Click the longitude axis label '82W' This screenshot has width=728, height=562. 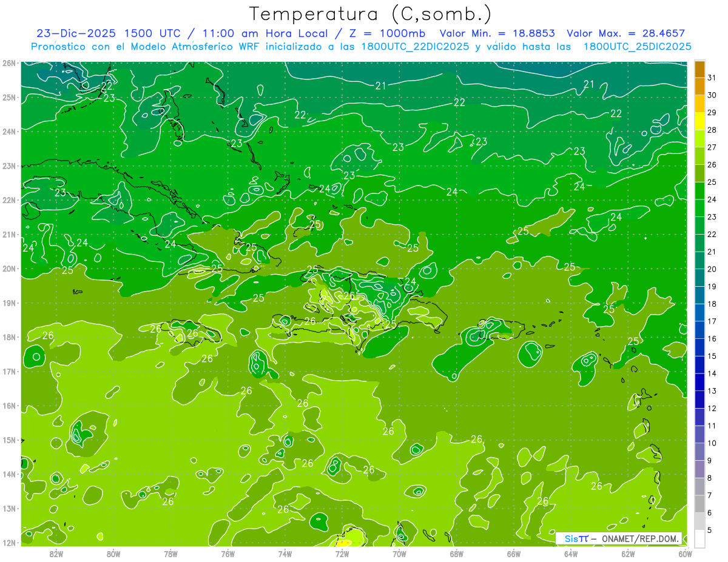click(56, 554)
